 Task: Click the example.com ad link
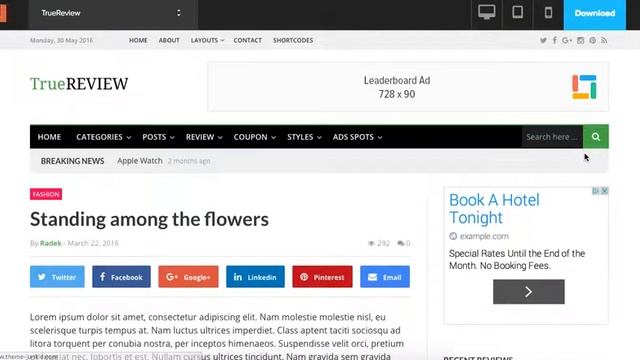coord(484,236)
